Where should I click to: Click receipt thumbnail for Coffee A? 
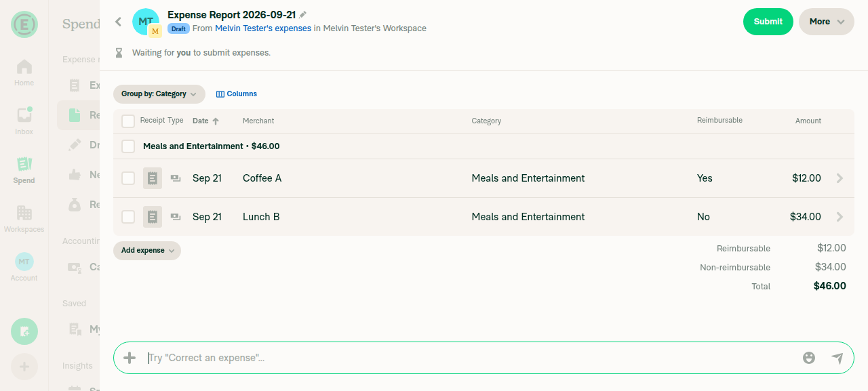click(x=153, y=178)
